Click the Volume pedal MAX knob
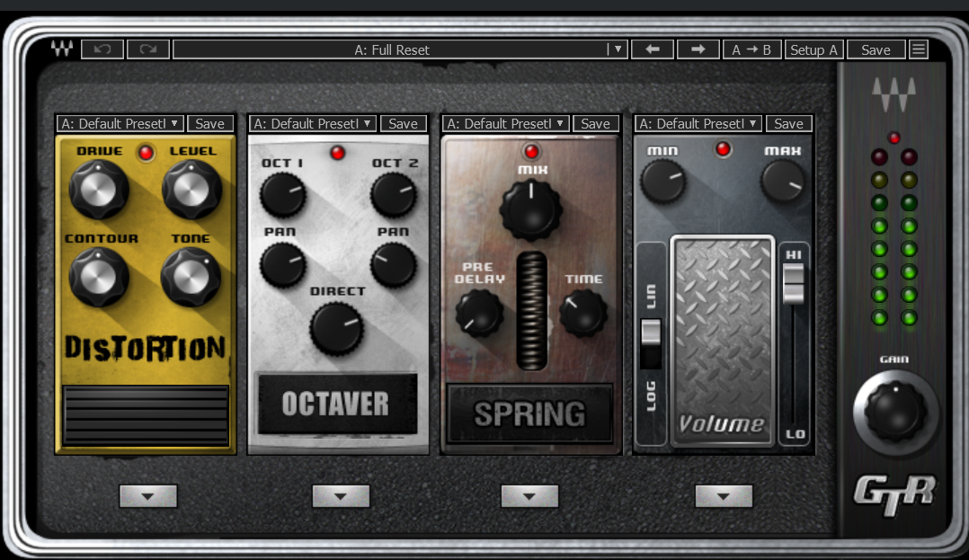969x560 pixels. (783, 182)
